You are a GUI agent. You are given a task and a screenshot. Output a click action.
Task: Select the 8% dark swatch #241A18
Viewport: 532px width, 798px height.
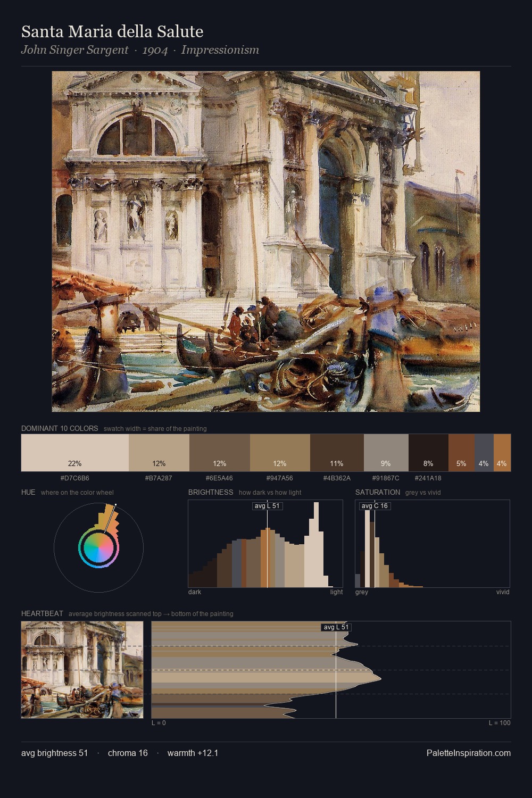coord(428,453)
